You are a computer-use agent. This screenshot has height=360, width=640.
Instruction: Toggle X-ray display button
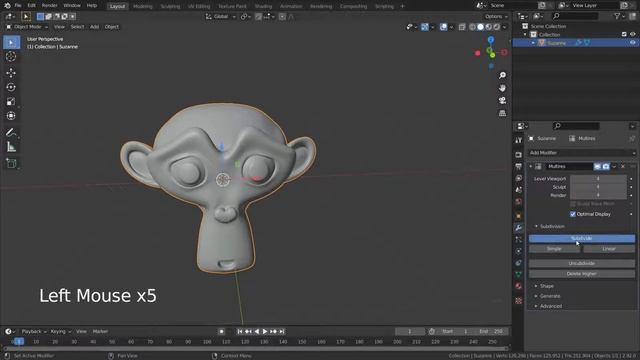462,27
